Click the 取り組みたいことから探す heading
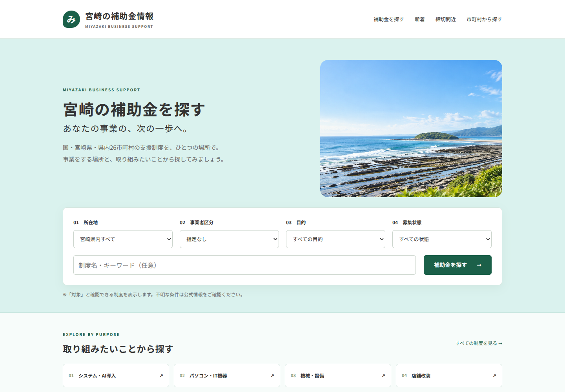Viewport: 565px width, 392px height. pyautogui.click(x=118, y=349)
